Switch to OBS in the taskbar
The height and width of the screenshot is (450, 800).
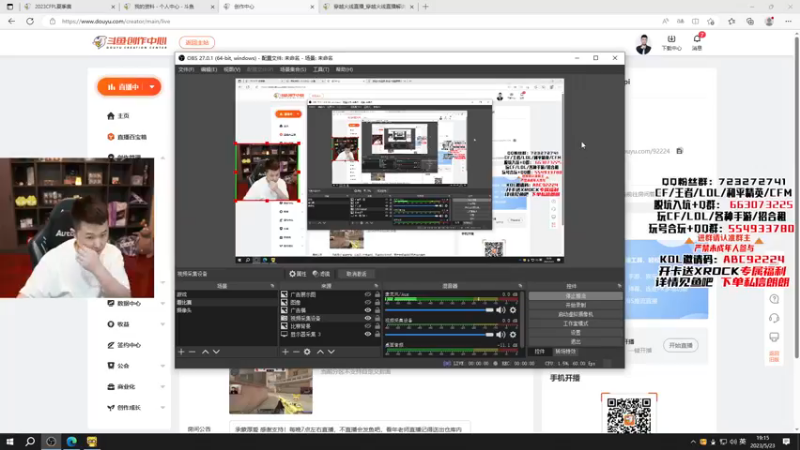pos(51,441)
